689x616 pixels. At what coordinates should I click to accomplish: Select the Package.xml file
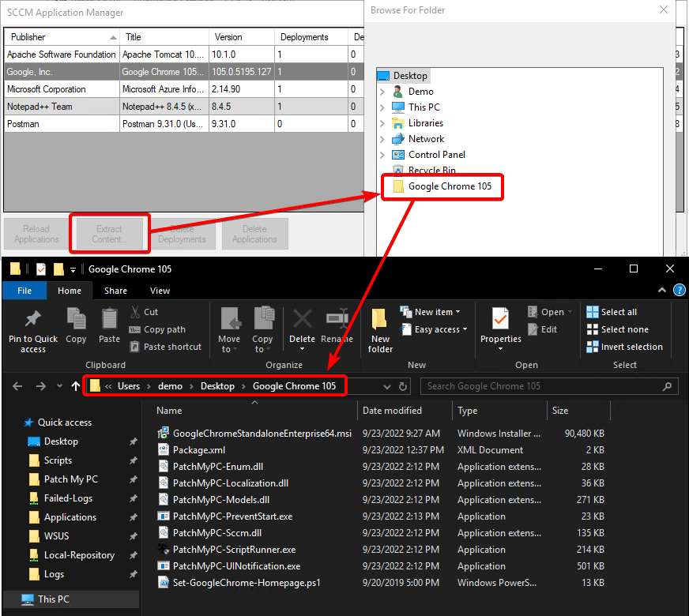point(198,450)
